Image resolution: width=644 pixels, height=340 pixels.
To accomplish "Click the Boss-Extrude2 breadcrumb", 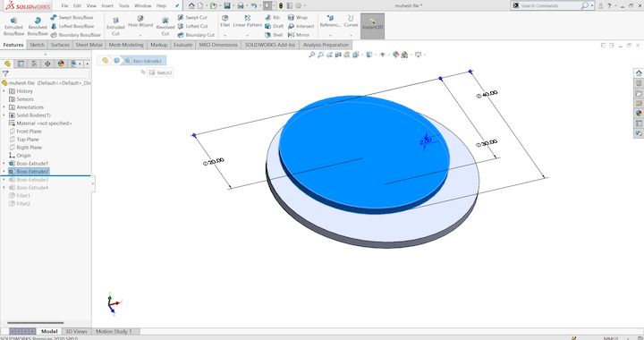I will 144,61.
